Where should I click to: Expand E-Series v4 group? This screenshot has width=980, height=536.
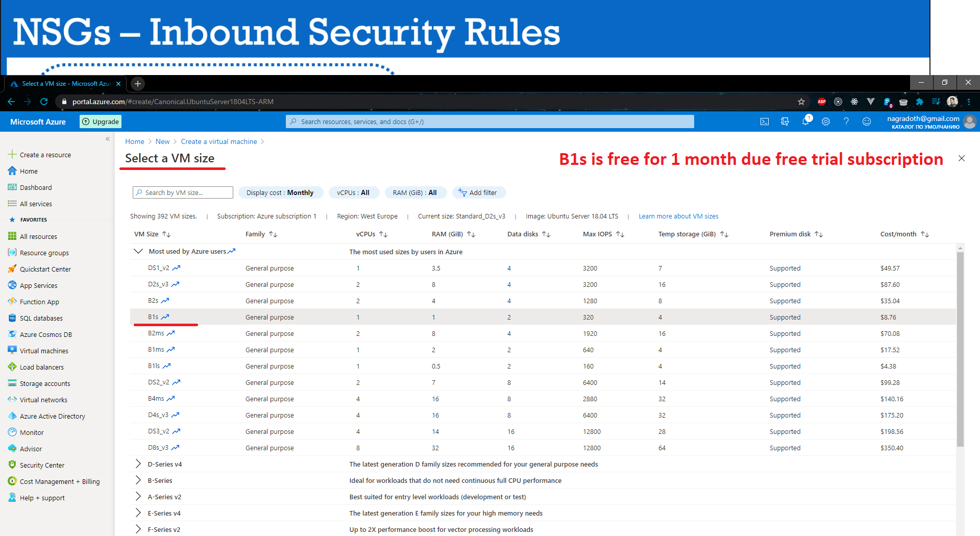[x=138, y=513]
